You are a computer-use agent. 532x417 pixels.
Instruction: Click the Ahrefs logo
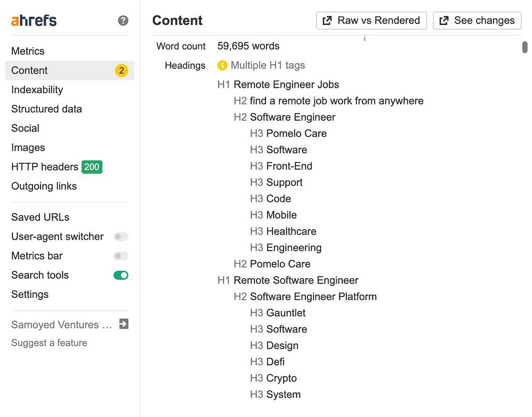tap(34, 21)
